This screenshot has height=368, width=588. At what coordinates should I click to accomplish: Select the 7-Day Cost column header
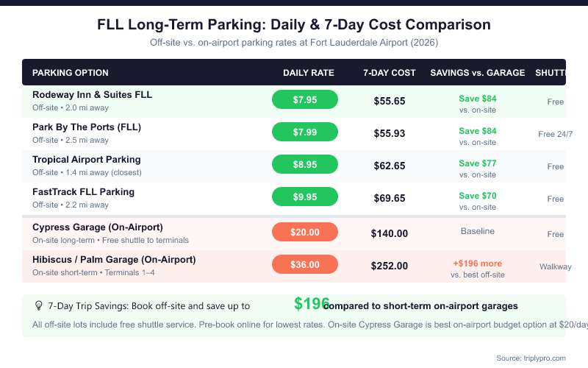(390, 73)
